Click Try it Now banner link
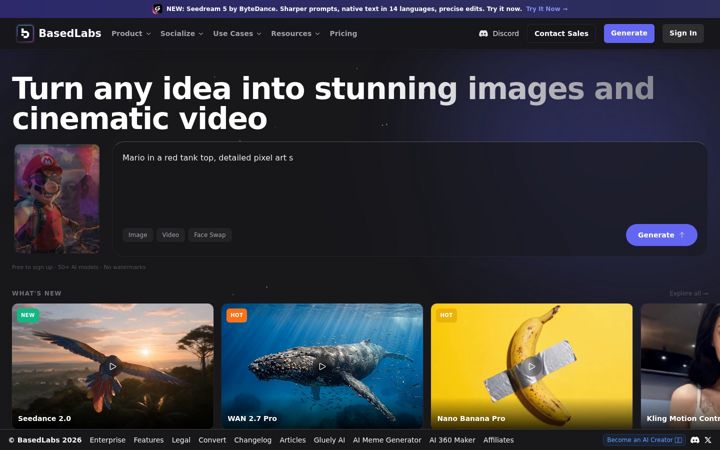The height and width of the screenshot is (450, 720). [547, 9]
